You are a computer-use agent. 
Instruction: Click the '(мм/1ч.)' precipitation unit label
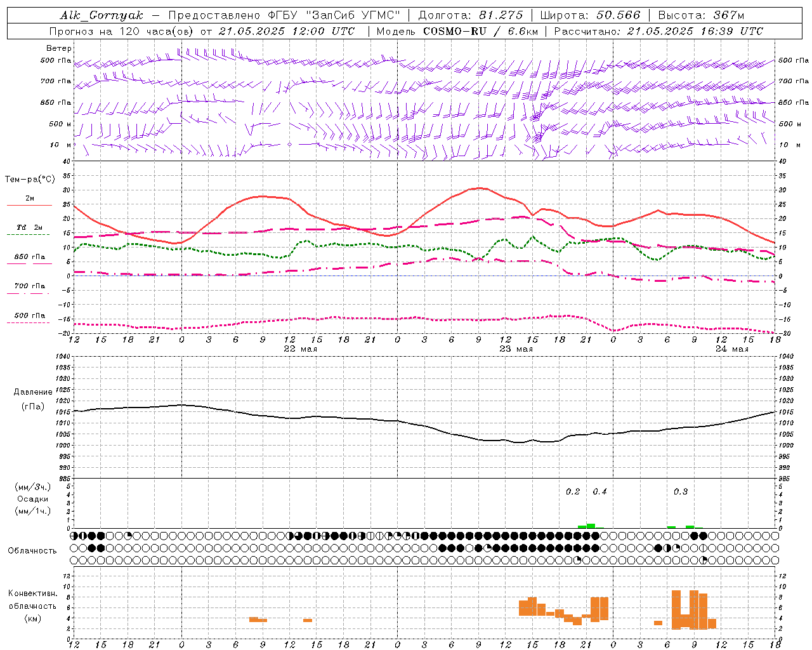tap(33, 511)
